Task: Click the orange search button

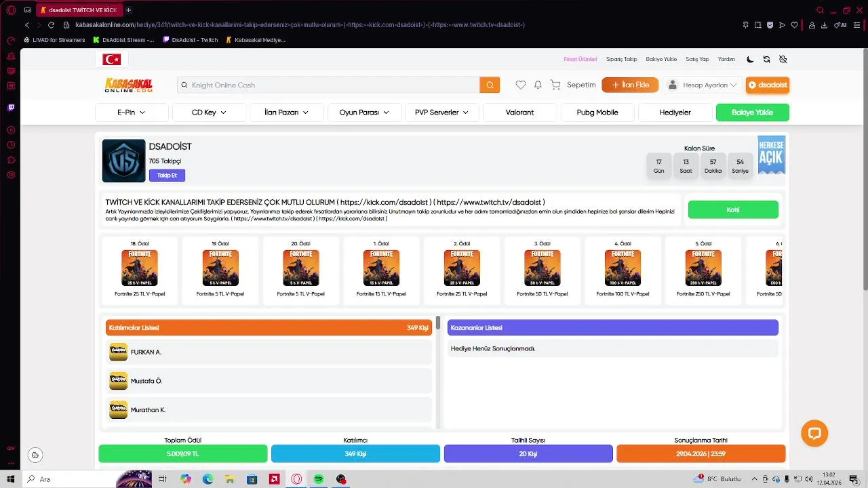Action: point(490,85)
